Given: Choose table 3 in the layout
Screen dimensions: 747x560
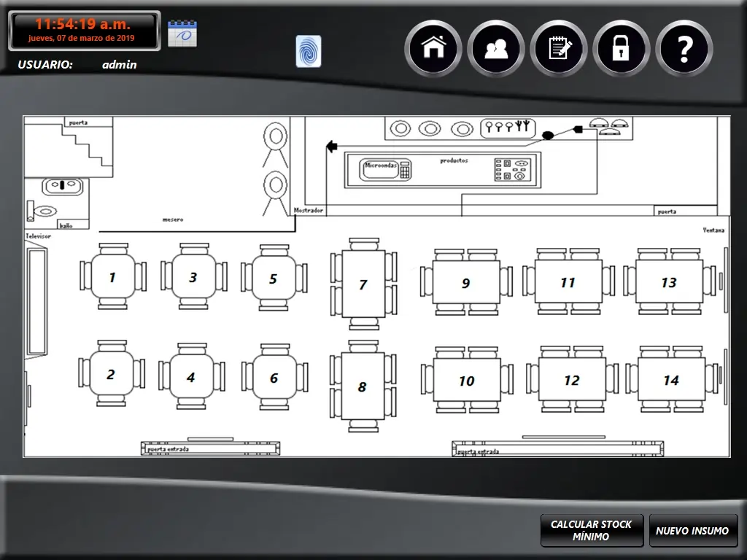Looking at the screenshot, I should point(193,277).
